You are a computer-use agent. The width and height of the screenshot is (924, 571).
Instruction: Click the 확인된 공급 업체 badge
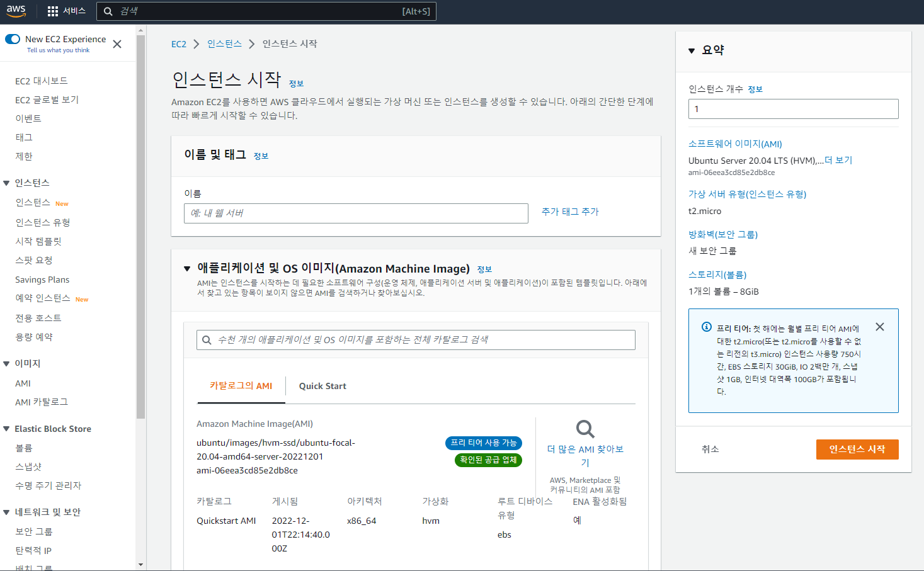pos(488,460)
